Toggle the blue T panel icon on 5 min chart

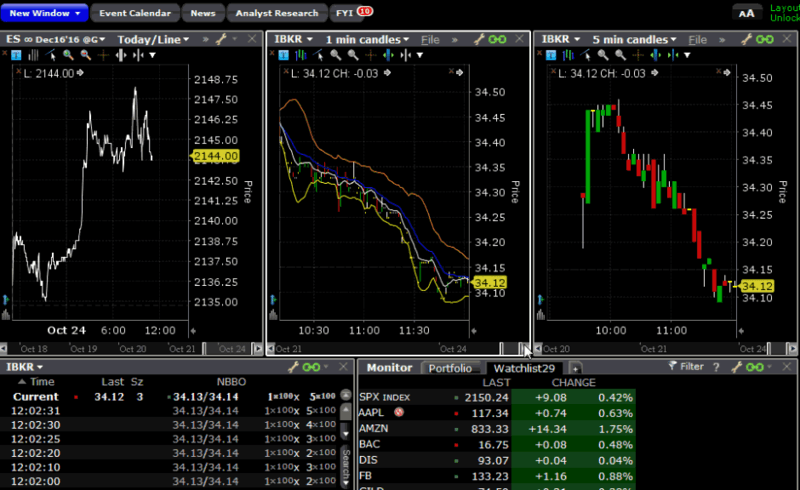[x=551, y=55]
